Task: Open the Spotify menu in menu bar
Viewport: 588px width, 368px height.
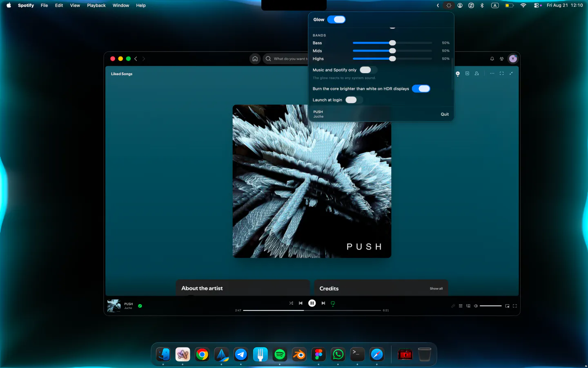Action: click(26, 5)
